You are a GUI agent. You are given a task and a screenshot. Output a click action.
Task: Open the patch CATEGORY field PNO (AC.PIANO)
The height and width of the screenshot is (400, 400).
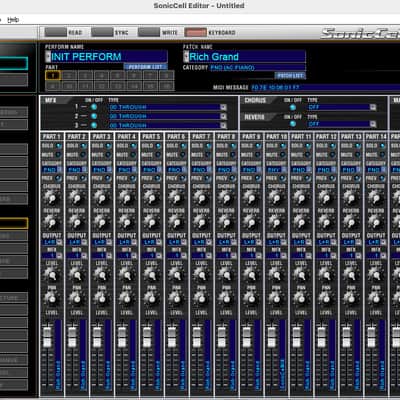[258, 68]
